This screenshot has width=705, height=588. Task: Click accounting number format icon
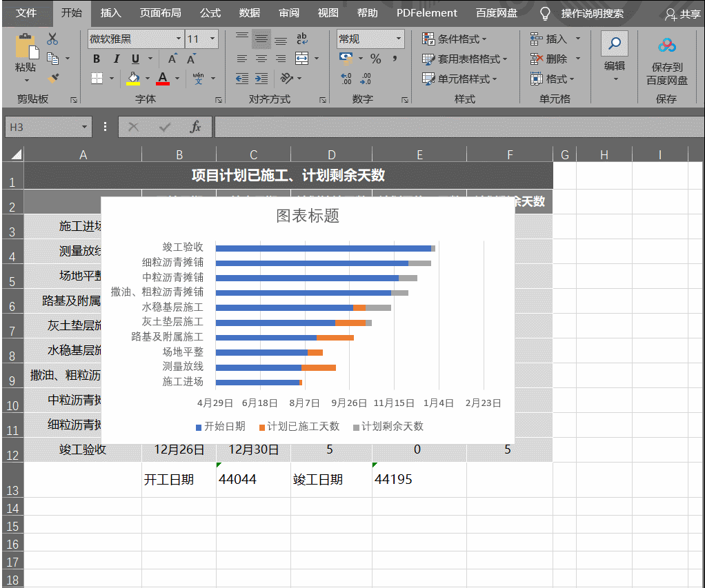click(346, 59)
